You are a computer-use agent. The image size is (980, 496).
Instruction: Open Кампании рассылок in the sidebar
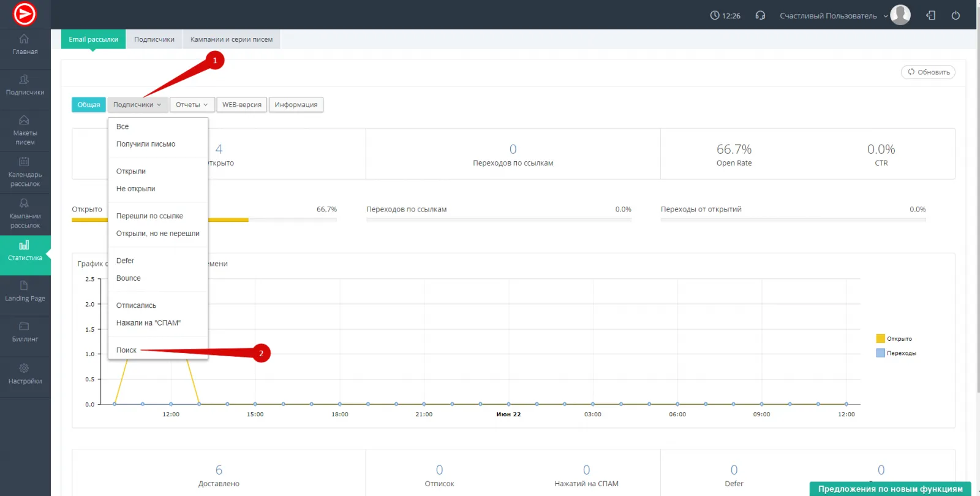tap(24, 213)
